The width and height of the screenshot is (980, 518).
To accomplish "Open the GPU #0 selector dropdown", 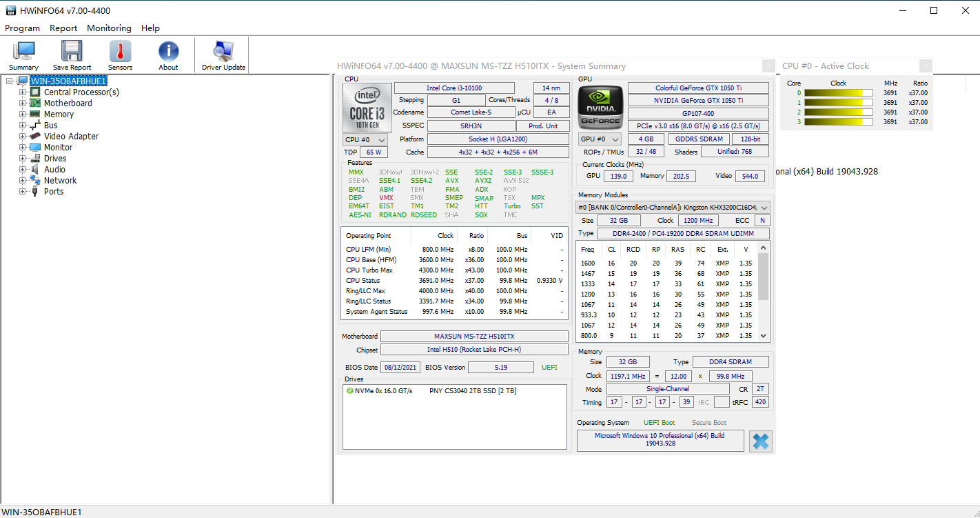I will (600, 139).
